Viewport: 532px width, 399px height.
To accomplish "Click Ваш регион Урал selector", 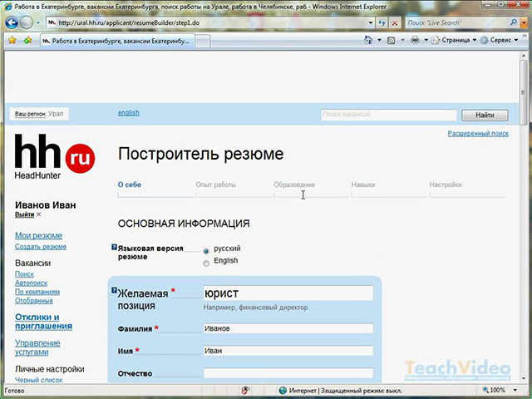I will point(39,114).
